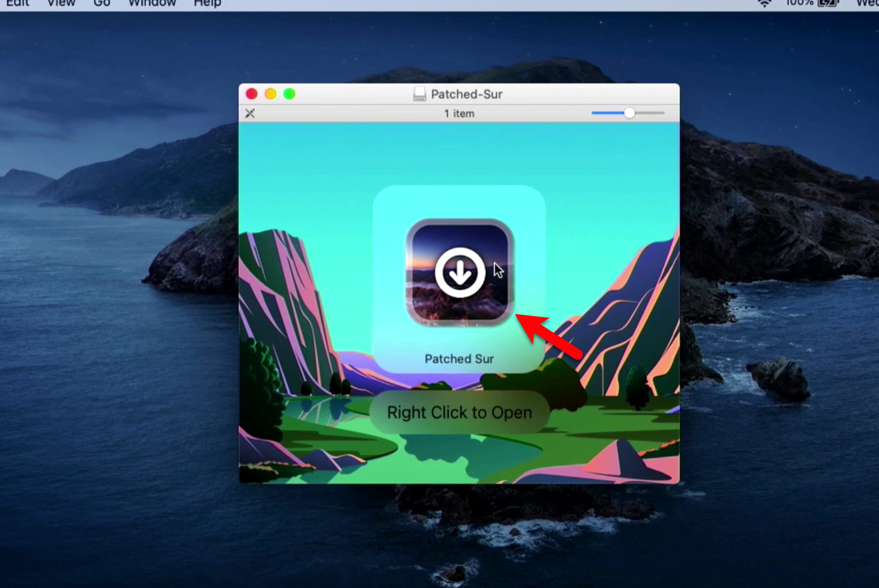Screen dimensions: 879x588
Task: Open the Help menu
Action: tap(207, 3)
